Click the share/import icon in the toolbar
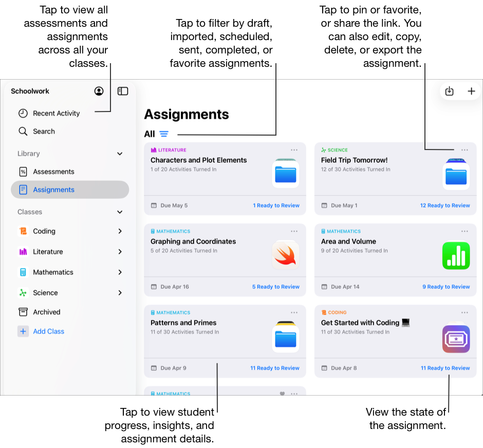 (449, 91)
